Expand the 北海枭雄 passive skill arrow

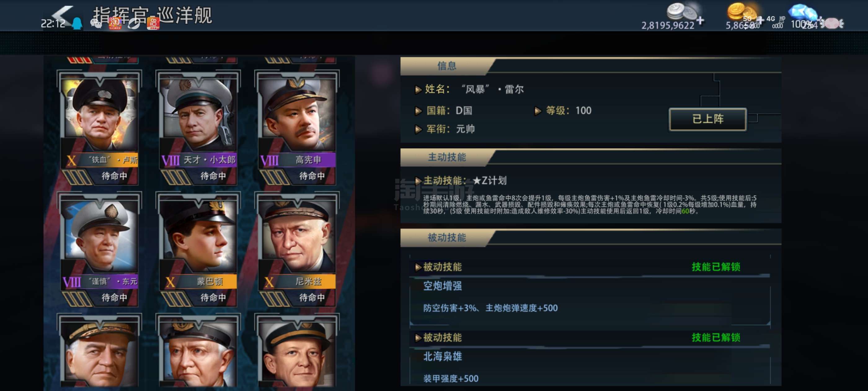pos(418,338)
